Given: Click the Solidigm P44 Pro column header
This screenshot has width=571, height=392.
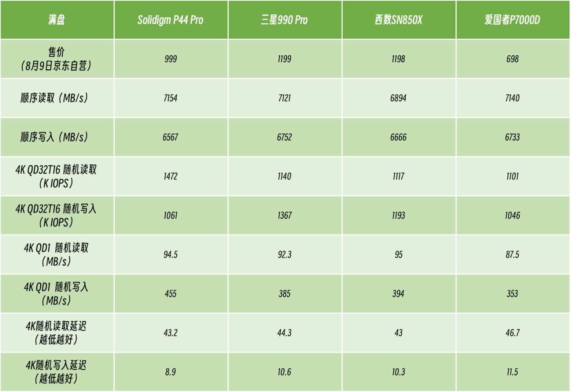Looking at the screenshot, I should 171,20.
